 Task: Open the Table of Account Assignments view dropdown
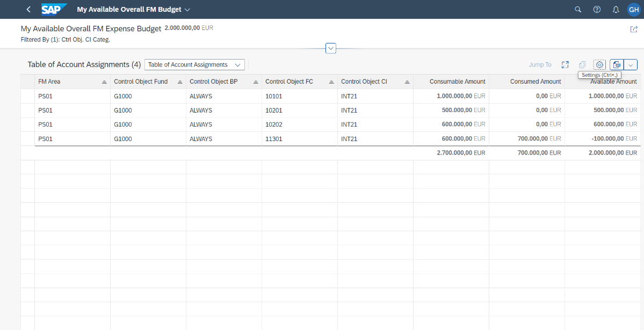tap(194, 65)
